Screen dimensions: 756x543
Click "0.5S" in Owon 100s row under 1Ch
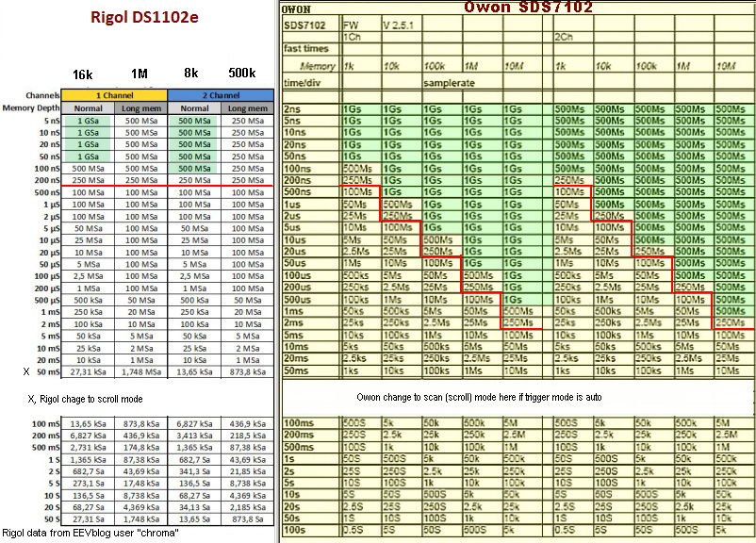pos(353,530)
